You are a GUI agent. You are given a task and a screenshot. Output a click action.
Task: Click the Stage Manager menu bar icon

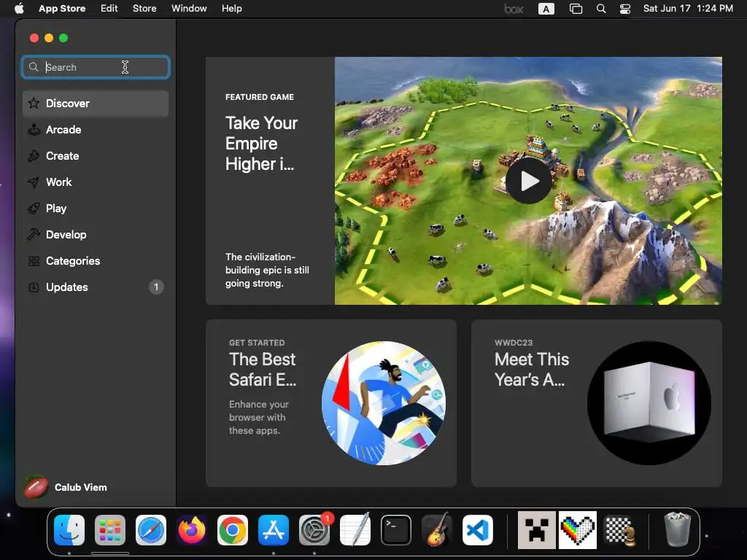[576, 9]
